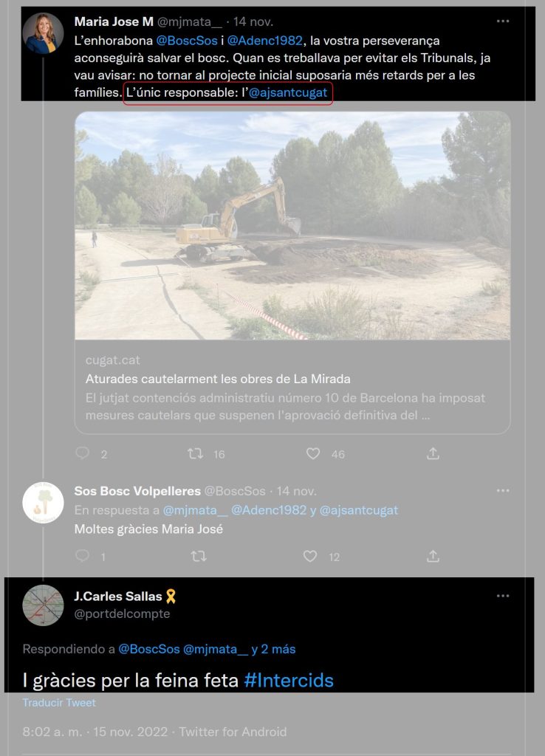
Task: Open the #Intercids hashtag
Action: 289,680
